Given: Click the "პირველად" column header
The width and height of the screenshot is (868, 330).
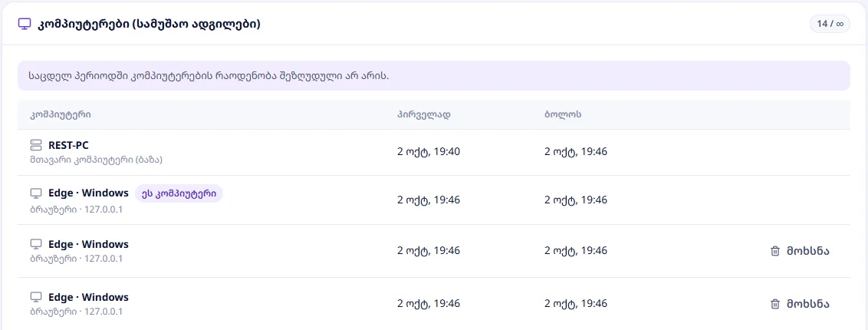Looking at the screenshot, I should (x=423, y=115).
